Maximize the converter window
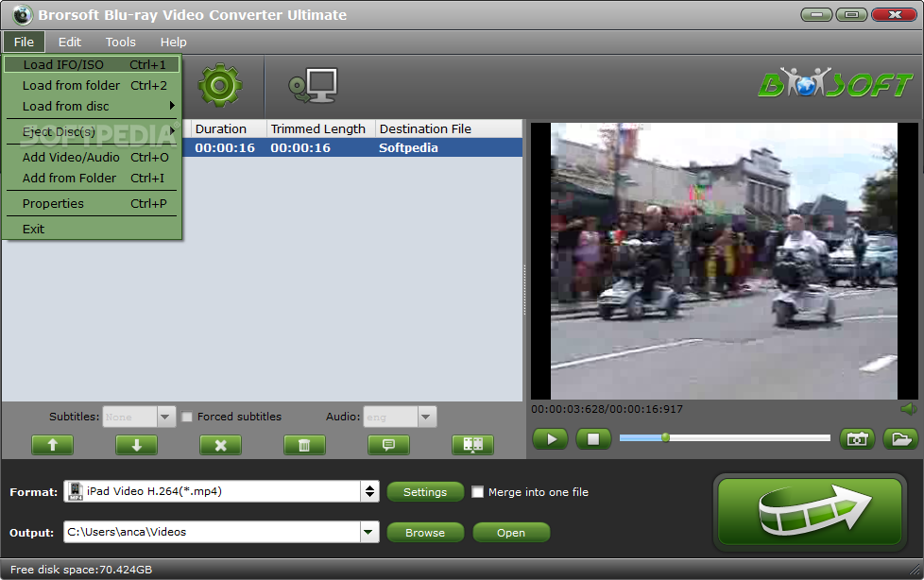 point(851,14)
